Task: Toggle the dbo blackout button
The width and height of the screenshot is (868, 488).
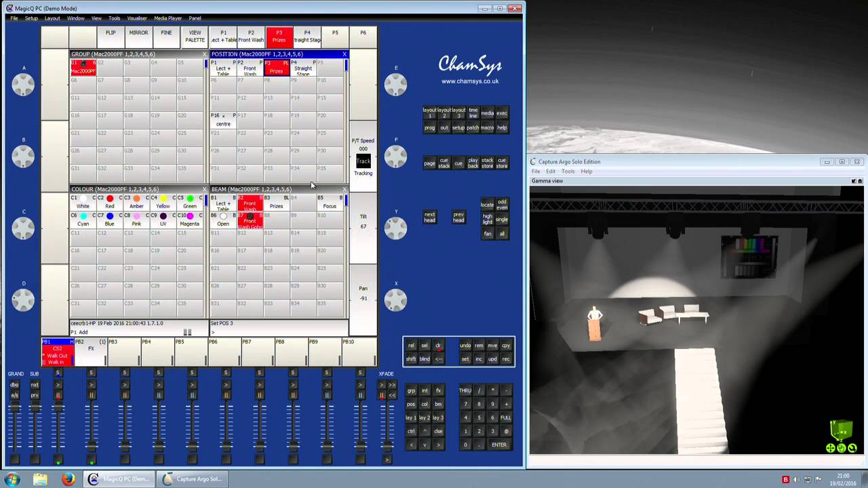Action: 14,385
